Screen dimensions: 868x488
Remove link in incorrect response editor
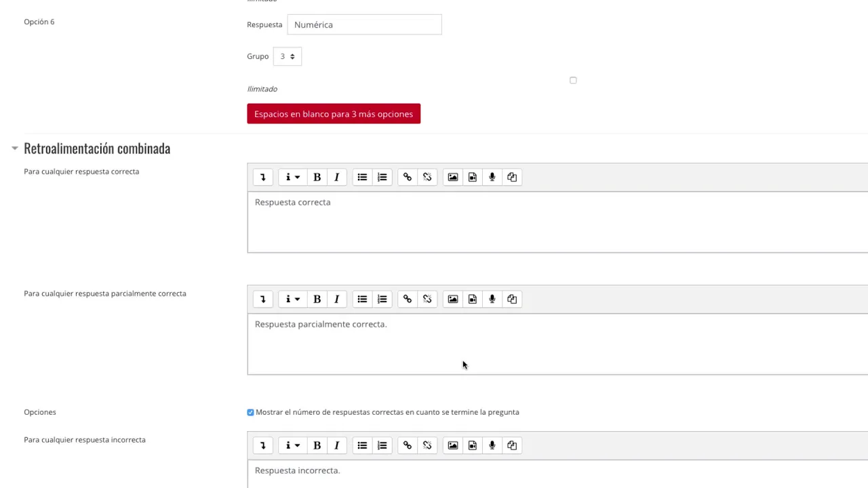tap(427, 445)
